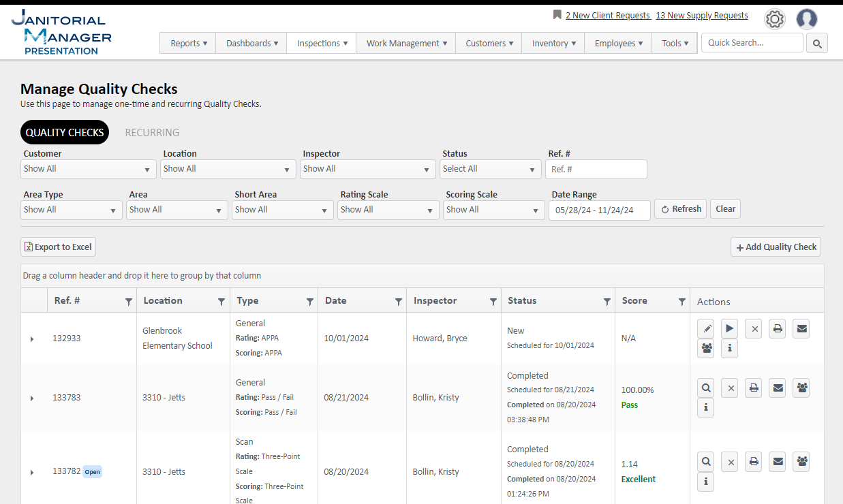The image size is (843, 504).
Task: Expand the row for Ref. 132933
Action: click(32, 338)
